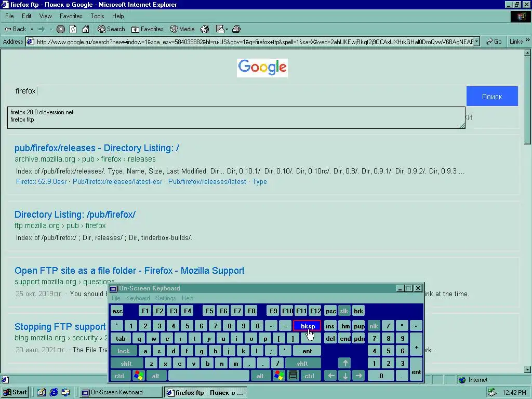Open the 'Pub/firefox/releases/latest' sublink
Screen dimensions: 532x399
tap(207, 181)
